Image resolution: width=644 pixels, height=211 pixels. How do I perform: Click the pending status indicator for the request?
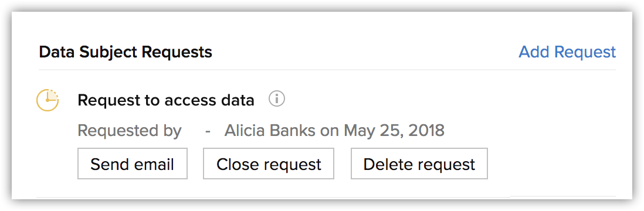coord(48,100)
